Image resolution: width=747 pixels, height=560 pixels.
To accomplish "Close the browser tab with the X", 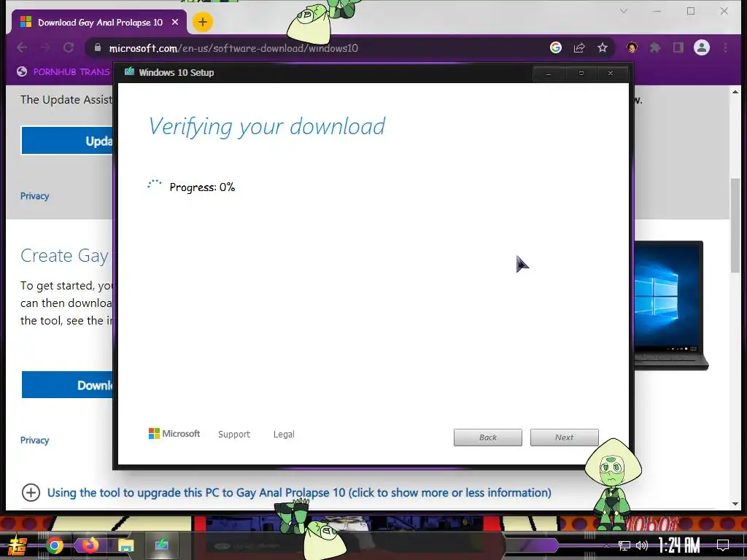I will (175, 23).
